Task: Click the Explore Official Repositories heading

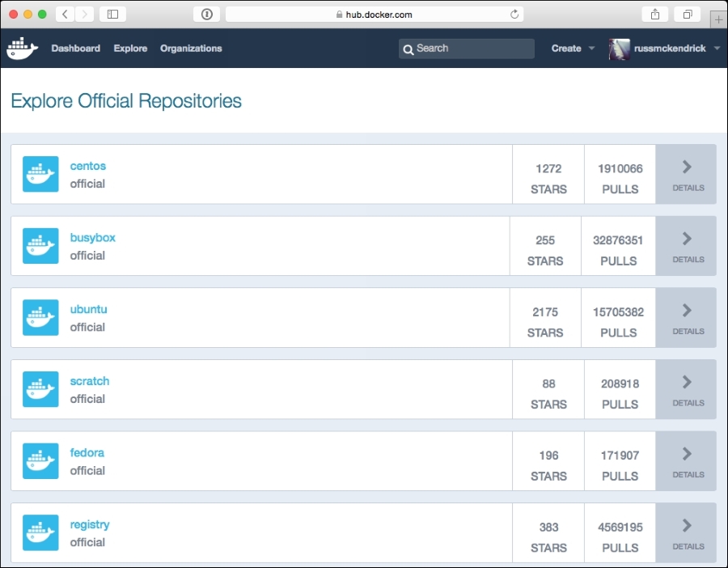Action: point(126,101)
